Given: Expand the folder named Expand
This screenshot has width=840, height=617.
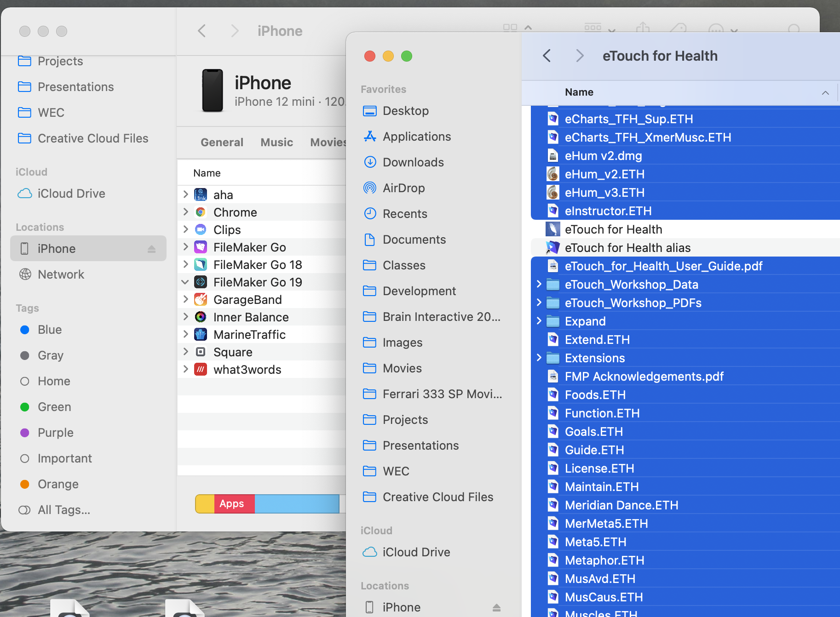Looking at the screenshot, I should (539, 321).
